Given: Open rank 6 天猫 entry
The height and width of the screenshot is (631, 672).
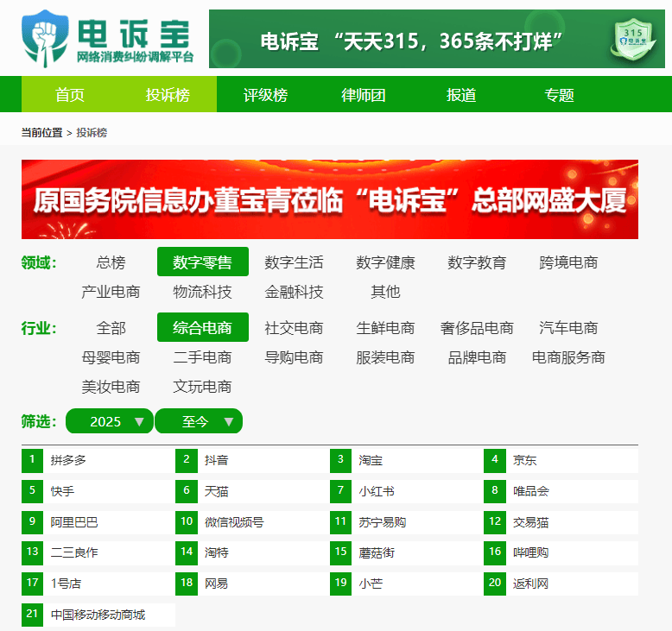Looking at the screenshot, I should click(x=252, y=491).
